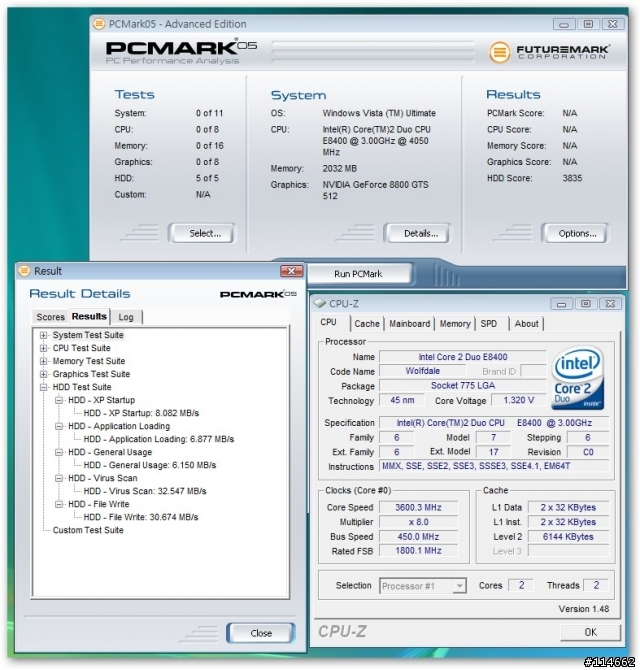This screenshot has width=640, height=670.
Task: Click the Details... system button
Action: point(417,233)
